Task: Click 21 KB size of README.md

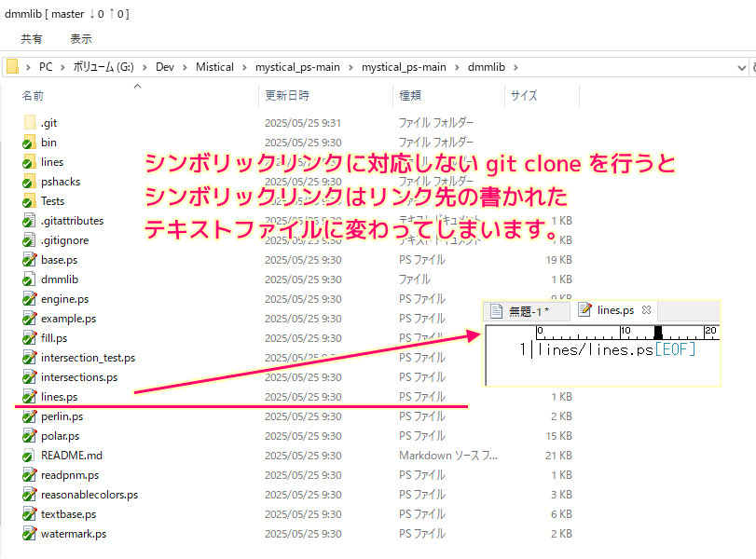Action: [x=558, y=456]
